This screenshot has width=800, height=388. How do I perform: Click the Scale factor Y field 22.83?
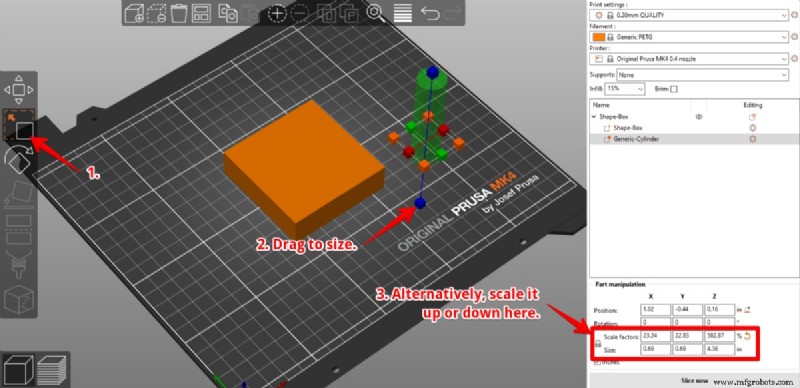[687, 337]
